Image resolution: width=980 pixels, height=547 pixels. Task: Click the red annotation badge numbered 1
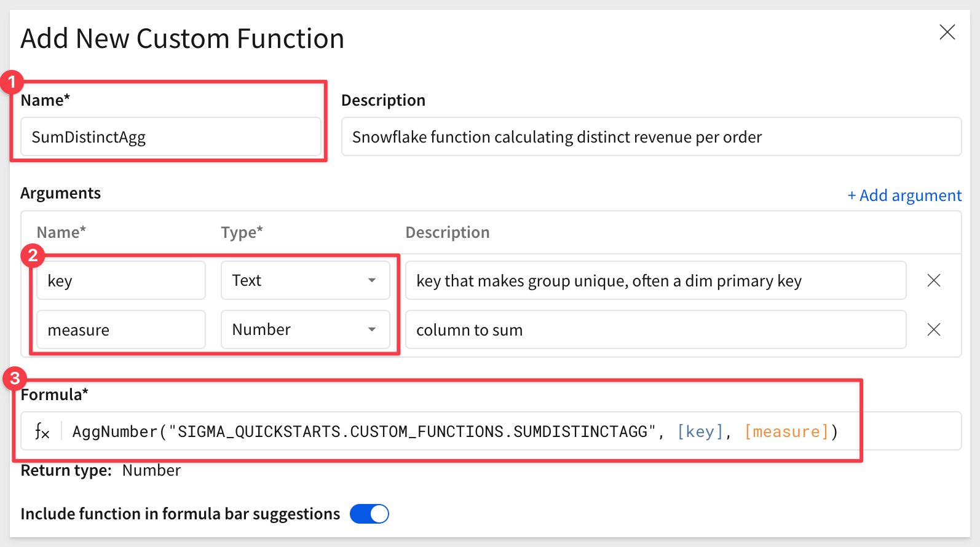12,82
